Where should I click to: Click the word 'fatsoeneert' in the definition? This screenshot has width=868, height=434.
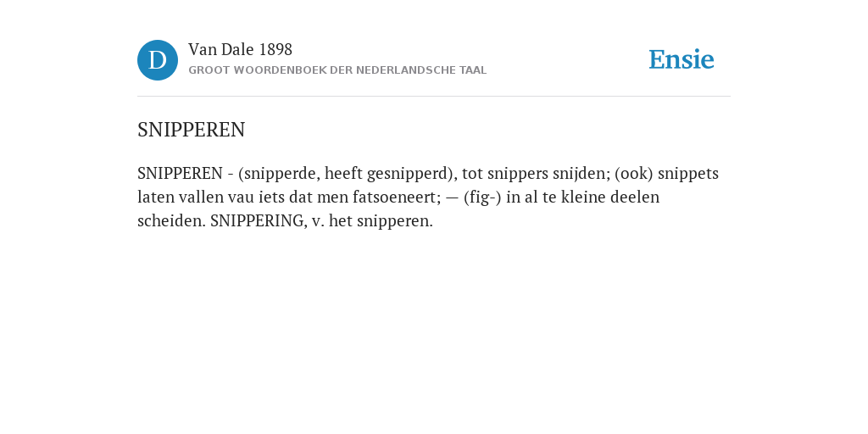click(x=394, y=198)
